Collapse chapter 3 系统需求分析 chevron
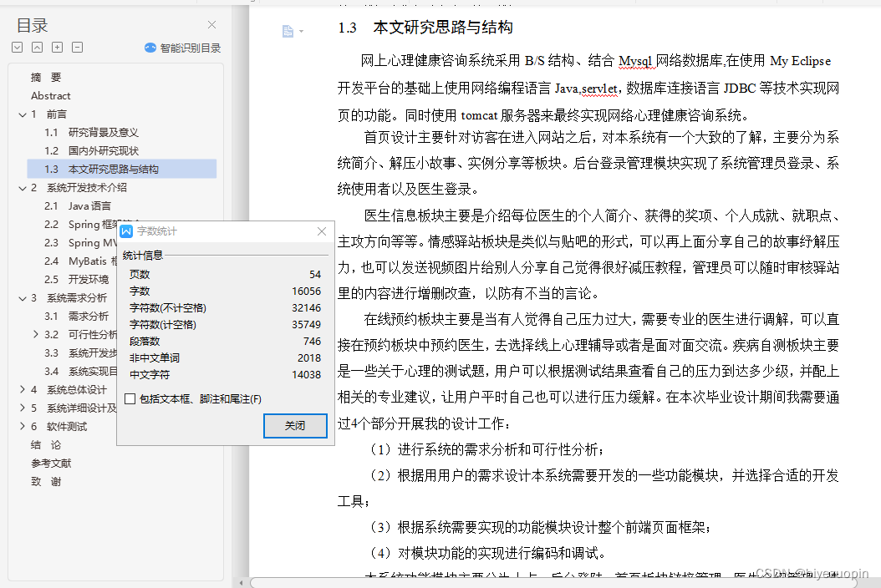The width and height of the screenshot is (881, 588). (23, 298)
